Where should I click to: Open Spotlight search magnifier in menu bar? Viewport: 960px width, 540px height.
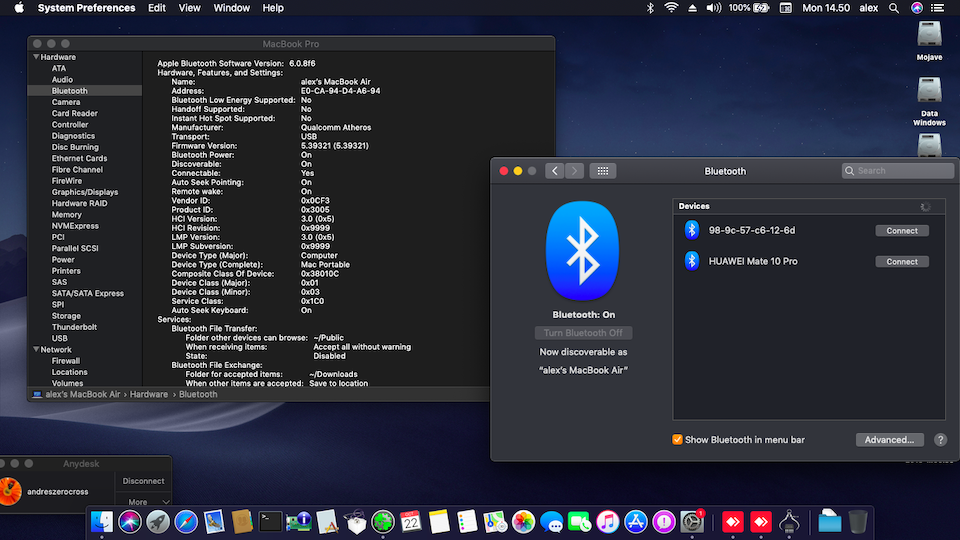tap(893, 8)
